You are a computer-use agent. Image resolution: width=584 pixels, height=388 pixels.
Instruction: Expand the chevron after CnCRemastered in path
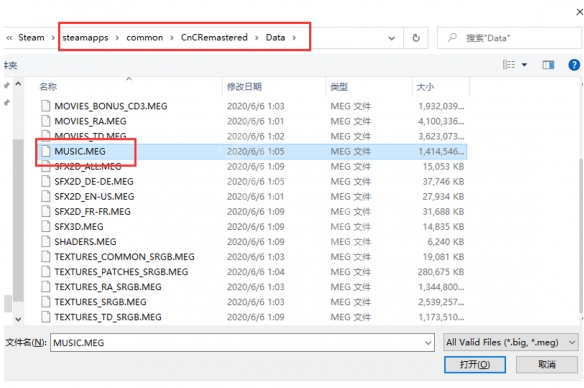pos(257,38)
